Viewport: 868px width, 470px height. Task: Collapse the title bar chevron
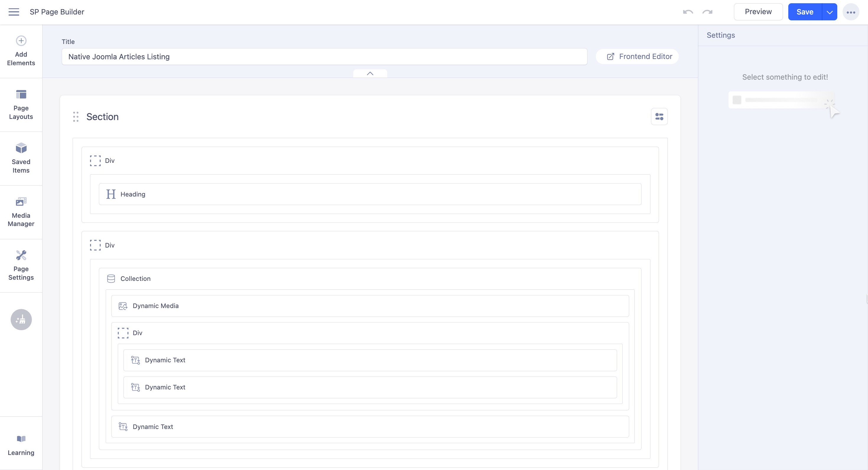[370, 73]
